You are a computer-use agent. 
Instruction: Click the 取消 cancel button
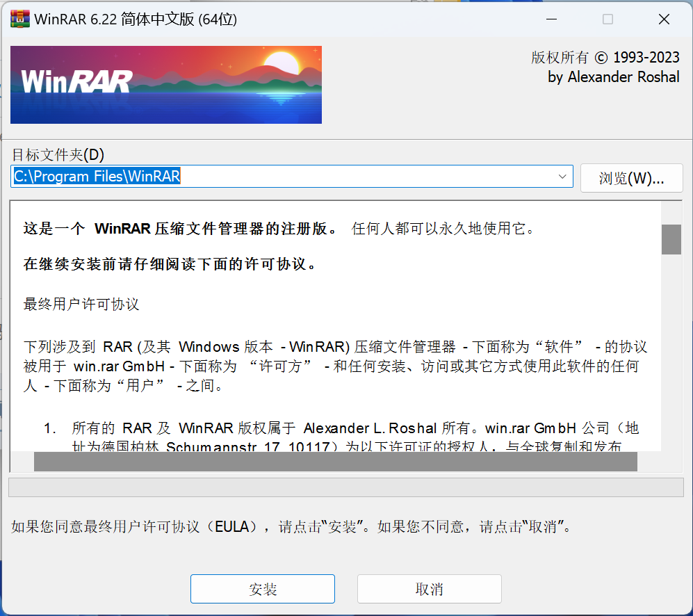429,589
